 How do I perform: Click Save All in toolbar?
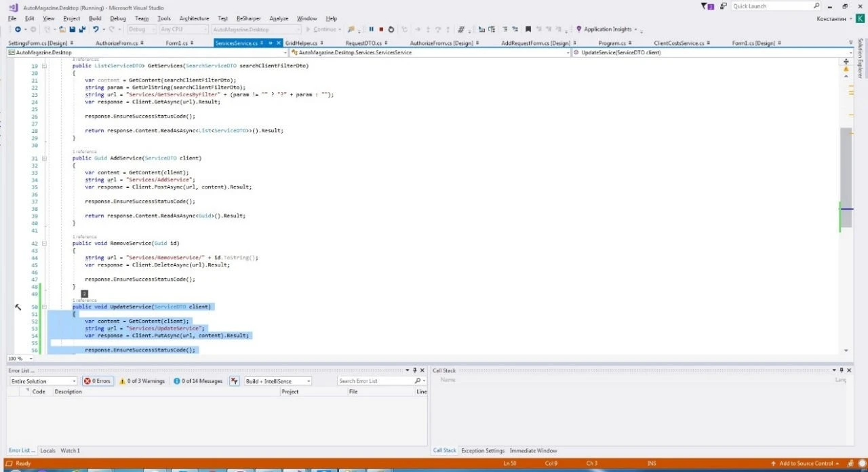click(x=82, y=29)
